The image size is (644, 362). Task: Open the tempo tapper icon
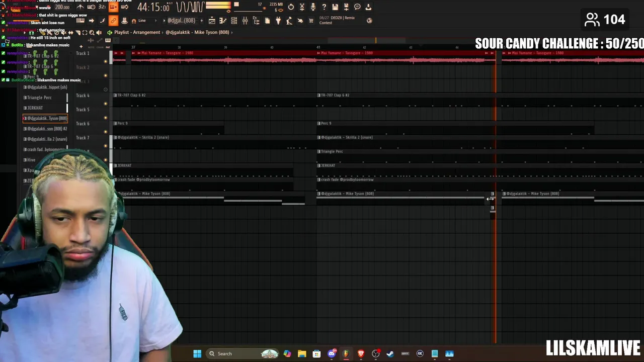coord(289,21)
